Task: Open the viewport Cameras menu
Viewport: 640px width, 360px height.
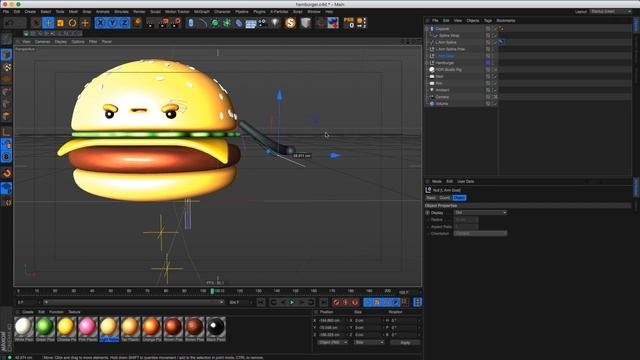Action: point(42,42)
